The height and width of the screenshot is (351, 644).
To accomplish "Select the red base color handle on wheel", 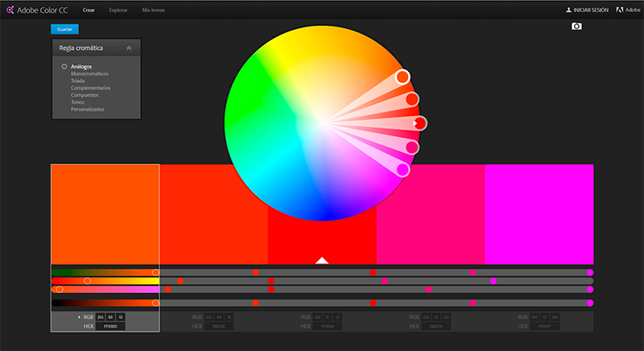I will pyautogui.click(x=419, y=123).
